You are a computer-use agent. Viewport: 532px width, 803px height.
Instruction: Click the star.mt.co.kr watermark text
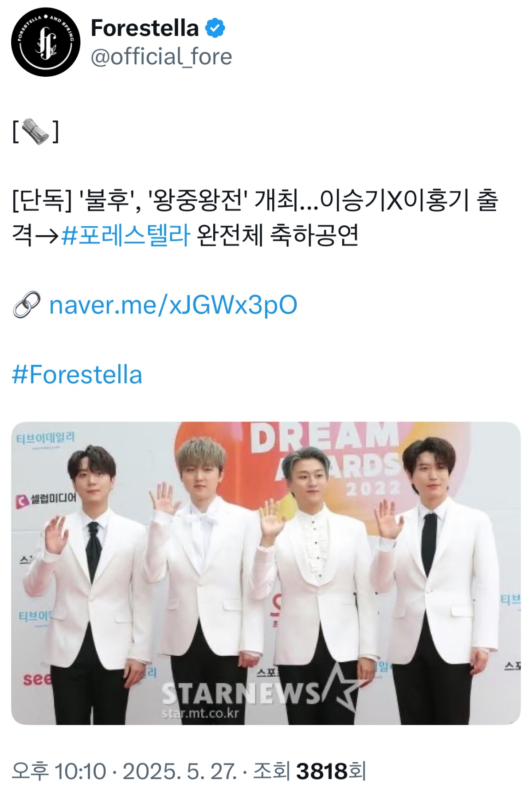tap(200, 713)
